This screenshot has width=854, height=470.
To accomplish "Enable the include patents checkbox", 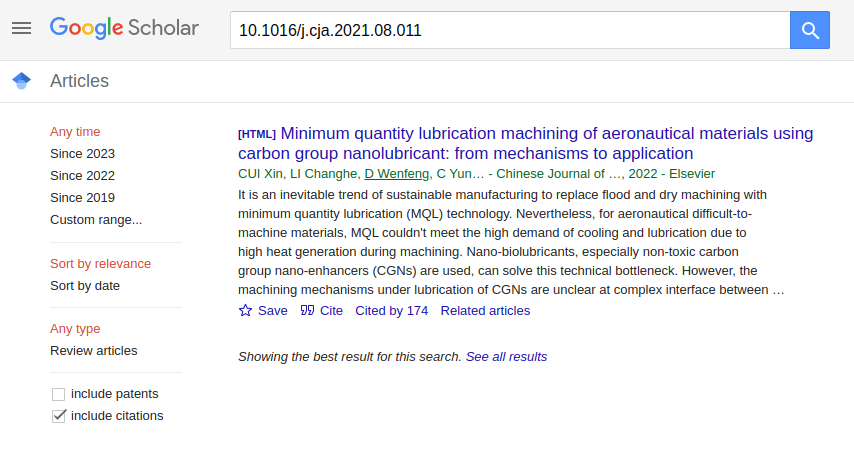I will click(x=59, y=394).
